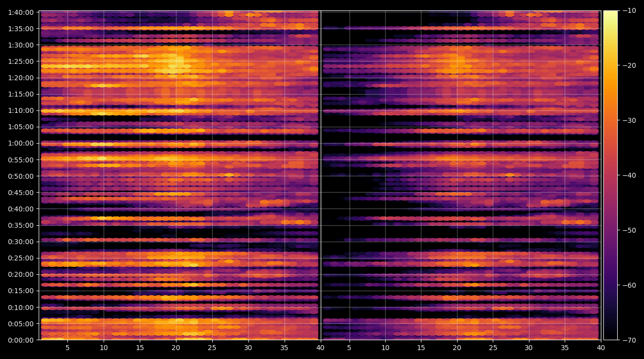Click x-axis tick 10 of the right heatmap
The width and height of the screenshot is (644, 359).
(x=385, y=348)
